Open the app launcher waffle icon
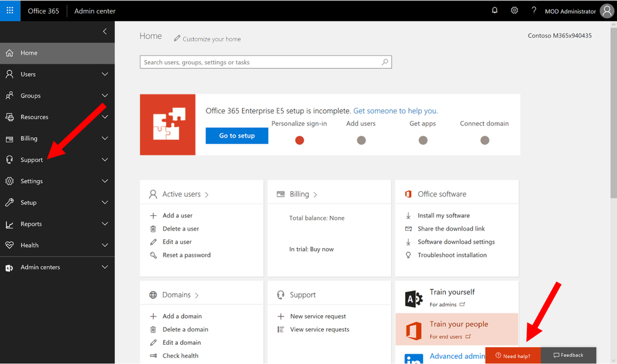This screenshot has width=617, height=364. point(10,10)
